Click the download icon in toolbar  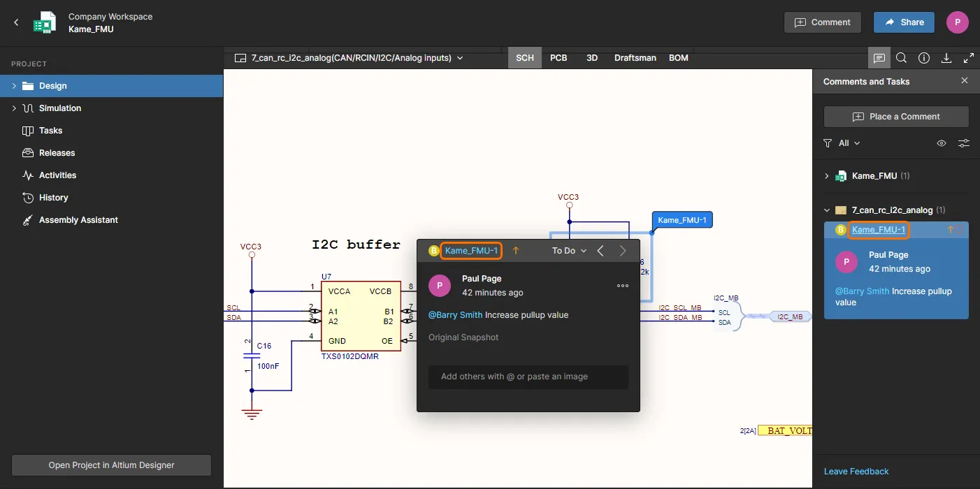[946, 58]
